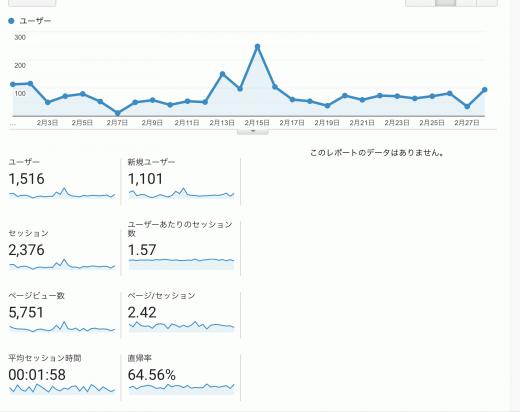Click the 2月21日 axis label

[x=362, y=123]
